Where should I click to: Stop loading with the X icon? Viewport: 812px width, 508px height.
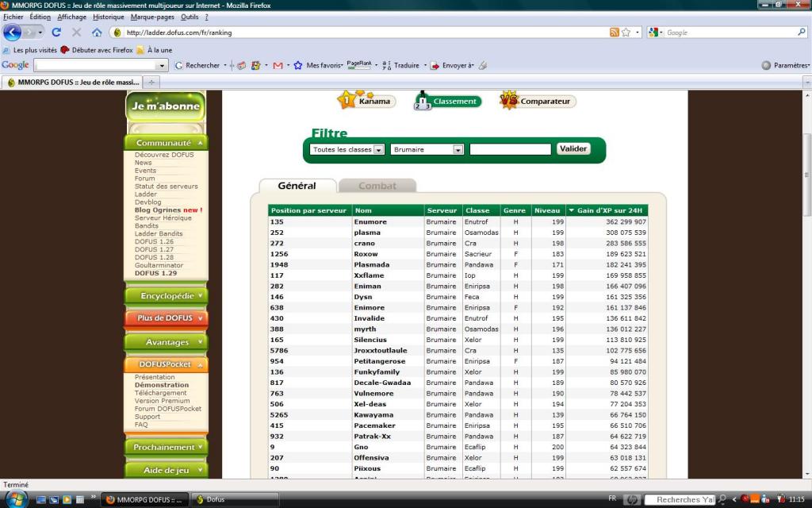pyautogui.click(x=77, y=32)
